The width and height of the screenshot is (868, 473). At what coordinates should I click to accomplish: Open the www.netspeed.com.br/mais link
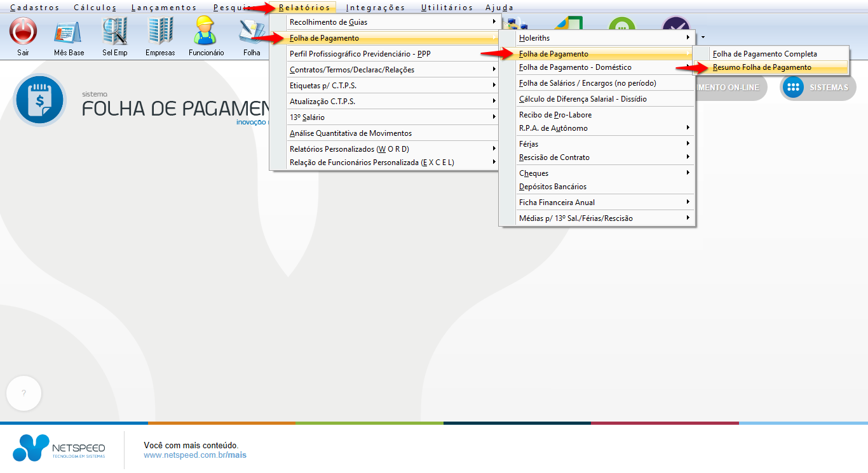[x=195, y=455]
